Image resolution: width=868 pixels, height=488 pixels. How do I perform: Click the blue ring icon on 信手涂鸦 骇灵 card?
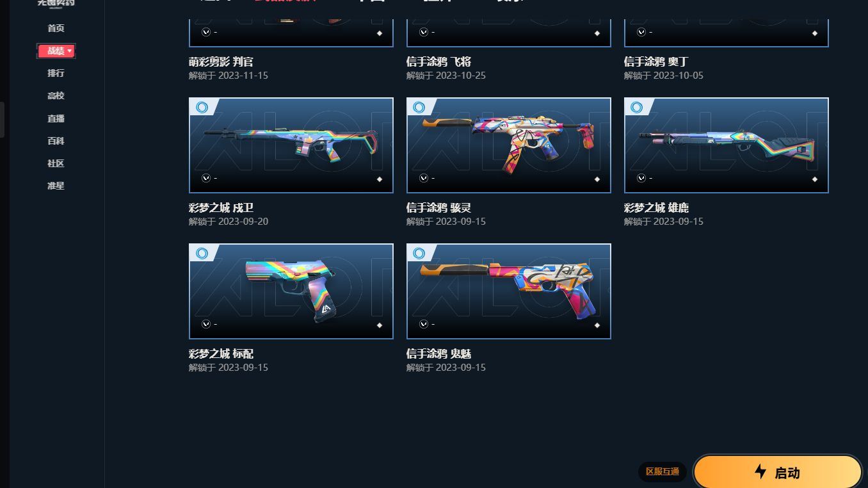pyautogui.click(x=419, y=108)
